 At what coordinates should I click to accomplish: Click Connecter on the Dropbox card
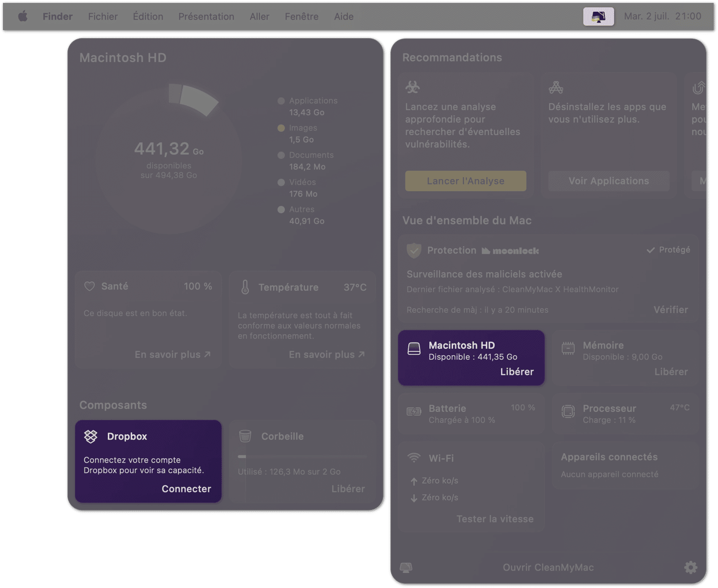[186, 489]
